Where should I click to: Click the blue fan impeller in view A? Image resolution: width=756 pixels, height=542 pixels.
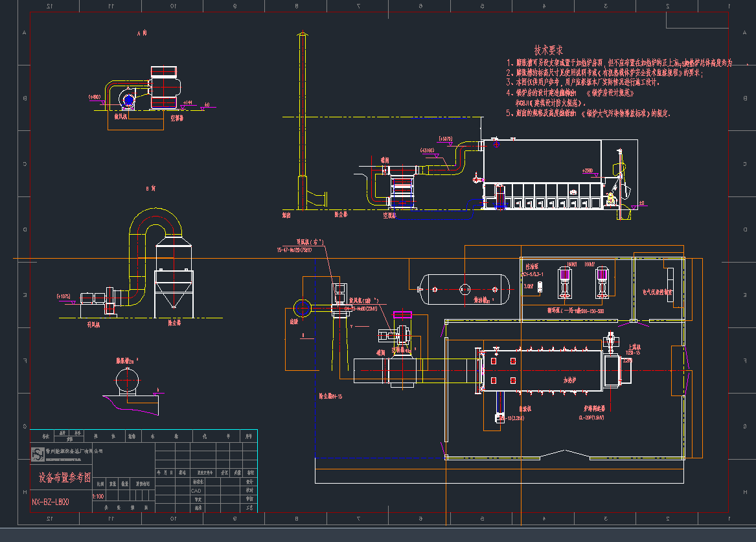(128, 100)
